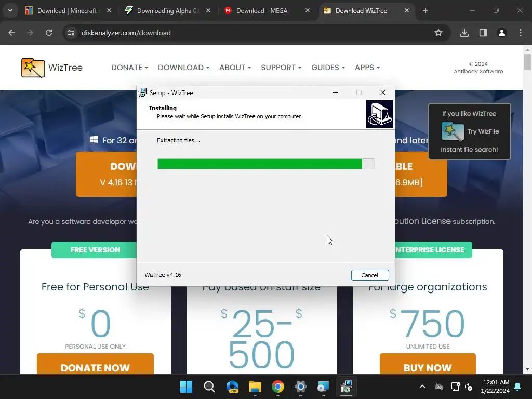
Task: Open the tab search dropdown arrow
Action: [x=10, y=10]
